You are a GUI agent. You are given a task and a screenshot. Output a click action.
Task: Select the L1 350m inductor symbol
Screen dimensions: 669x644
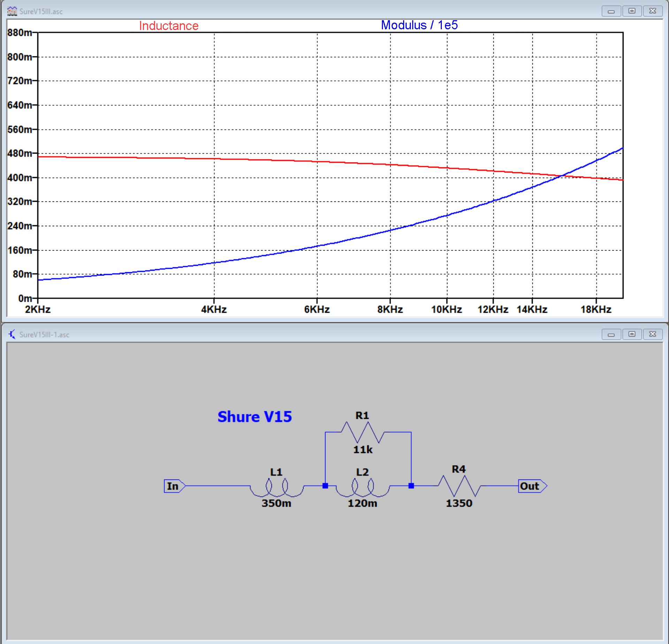[x=277, y=488]
